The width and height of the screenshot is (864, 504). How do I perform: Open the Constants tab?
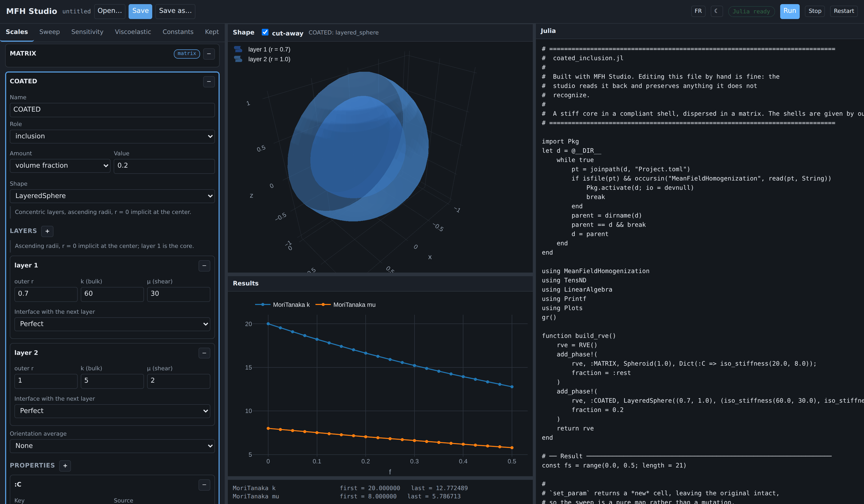click(178, 32)
